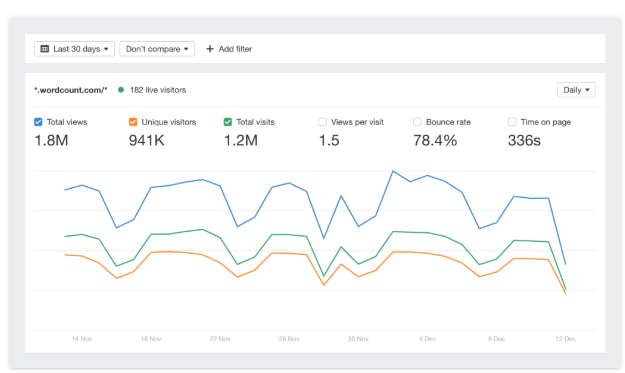This screenshot has width=625, height=373.
Task: Click the *.wordcount.com/* domain label
Action: coord(71,90)
